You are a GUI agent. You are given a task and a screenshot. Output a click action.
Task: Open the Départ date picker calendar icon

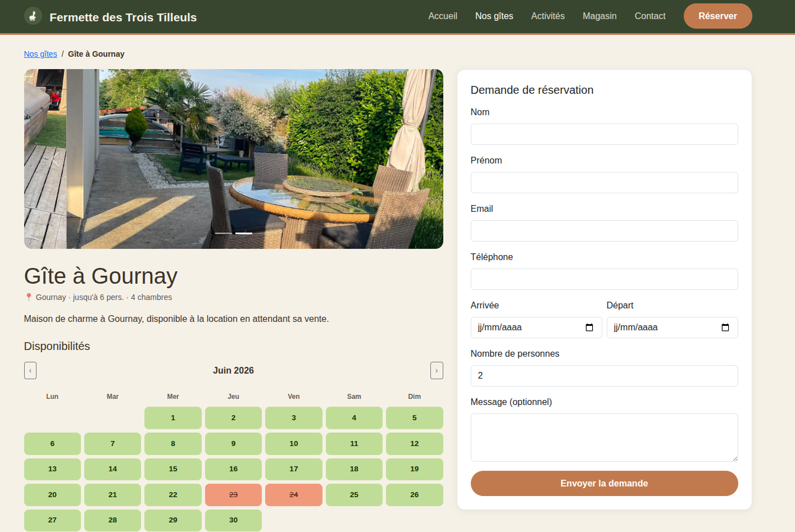point(725,328)
